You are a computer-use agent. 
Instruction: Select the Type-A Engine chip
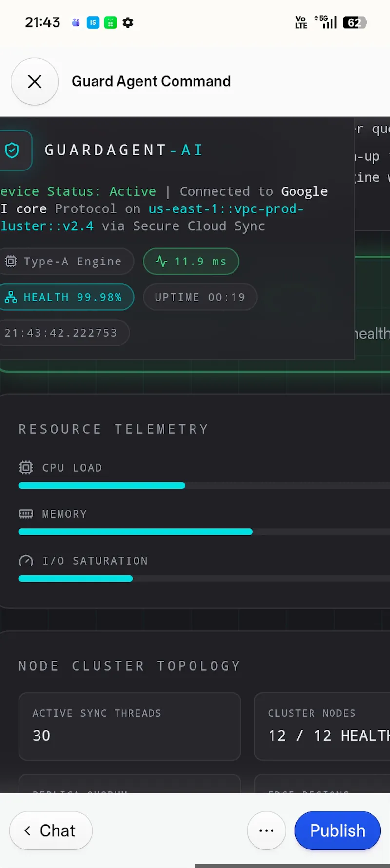click(x=65, y=262)
